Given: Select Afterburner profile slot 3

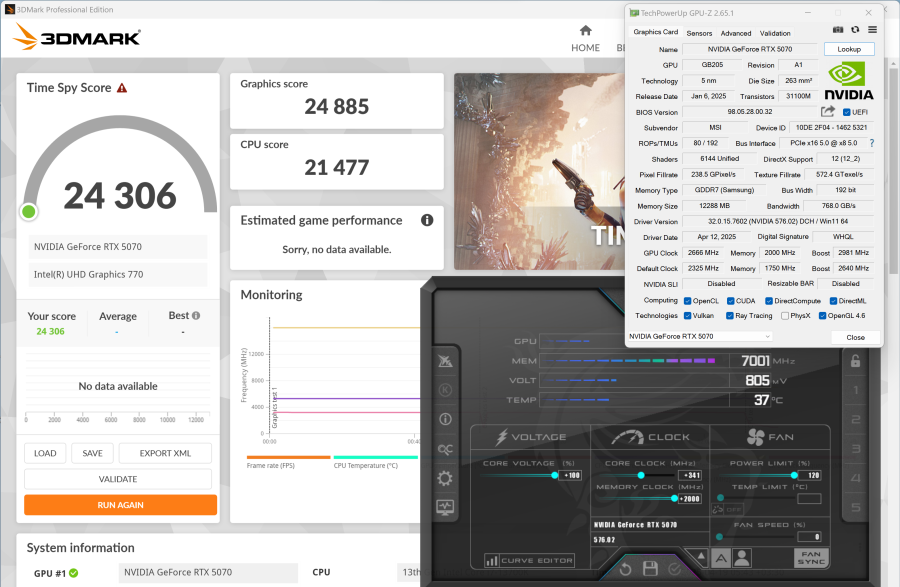Looking at the screenshot, I should point(856,449).
